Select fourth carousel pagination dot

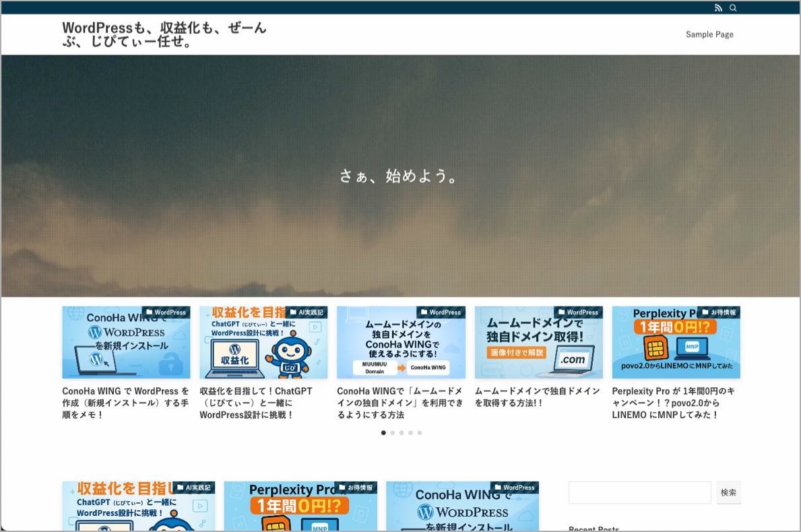coord(411,433)
